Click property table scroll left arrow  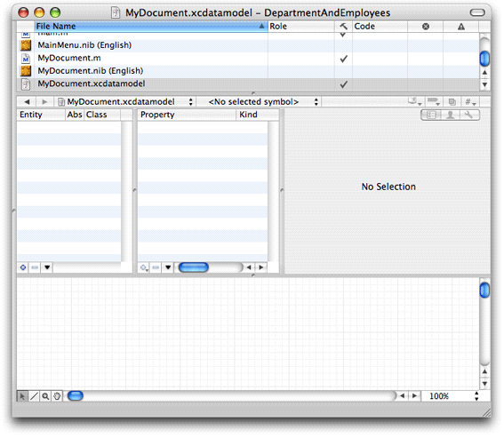click(x=249, y=267)
